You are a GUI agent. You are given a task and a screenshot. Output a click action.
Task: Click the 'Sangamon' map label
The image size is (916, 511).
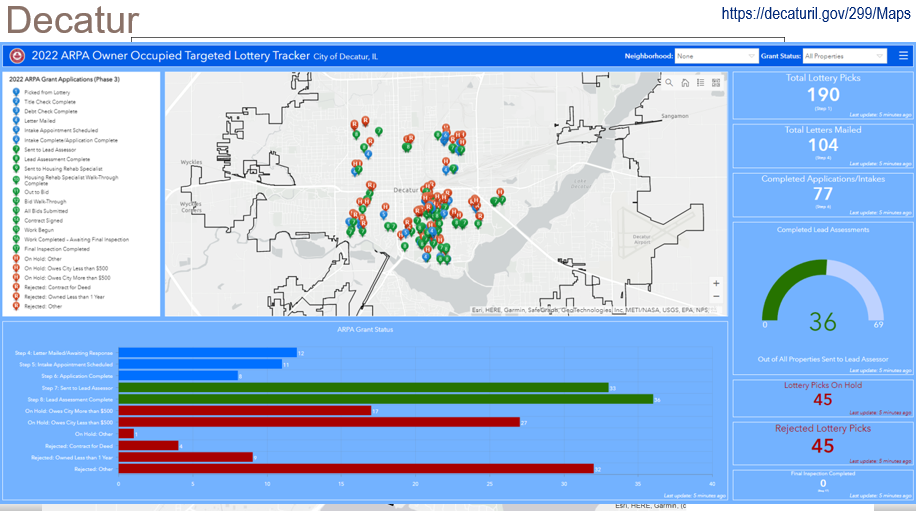tap(675, 116)
